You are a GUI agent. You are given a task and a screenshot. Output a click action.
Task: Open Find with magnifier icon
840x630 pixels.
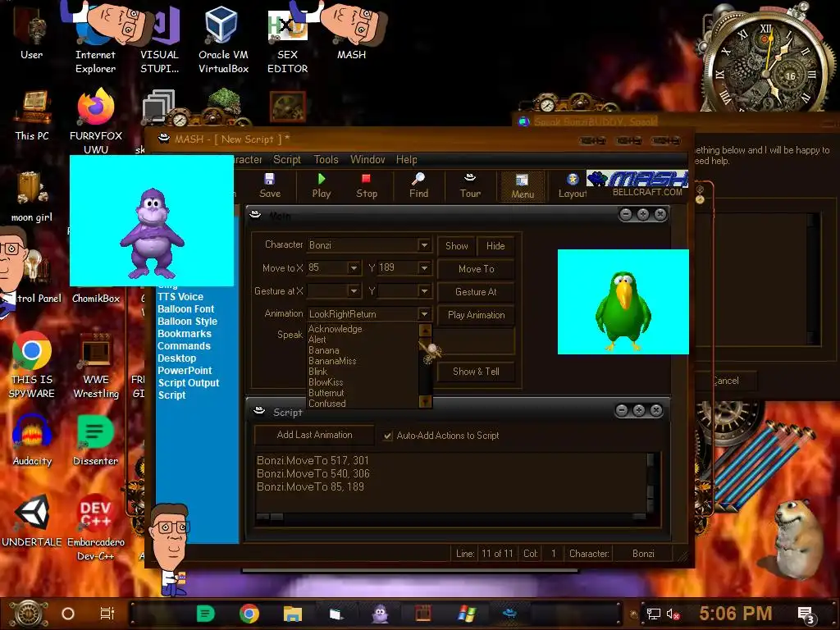[418, 185]
